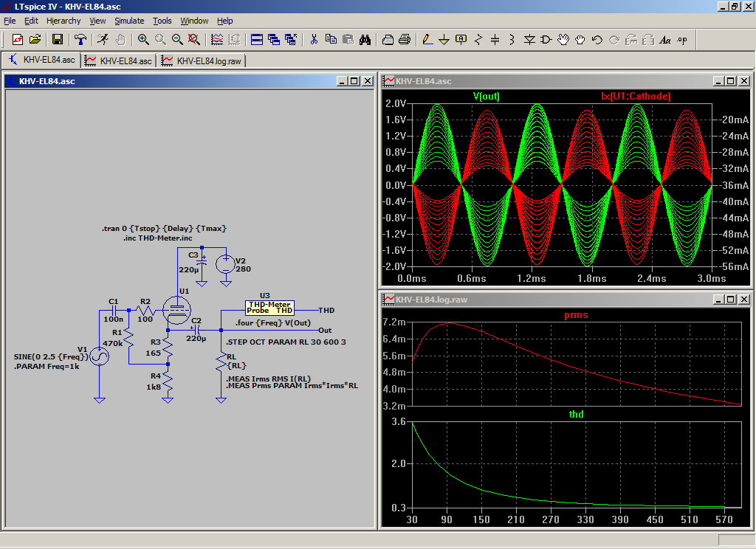
Task: Select the Draw Wire pencil tool
Action: [x=427, y=39]
